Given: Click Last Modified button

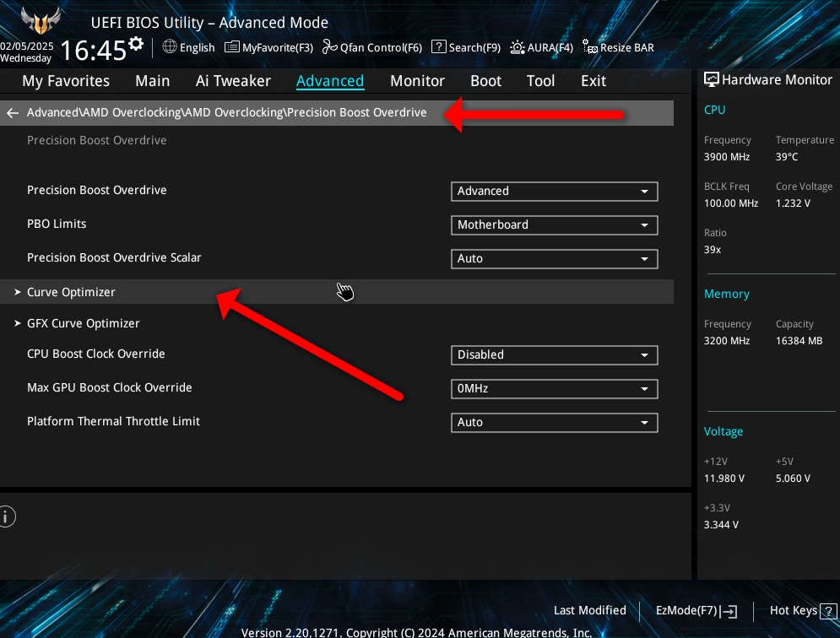Looking at the screenshot, I should (590, 610).
